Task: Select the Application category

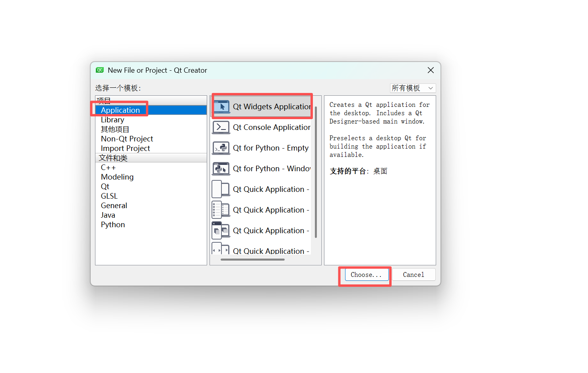Action: (151, 110)
